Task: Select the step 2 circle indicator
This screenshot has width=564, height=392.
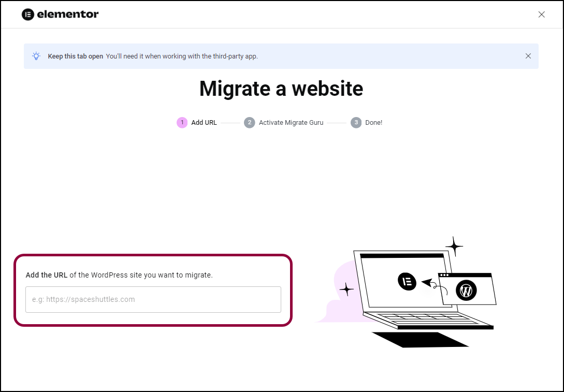Action: [x=250, y=123]
